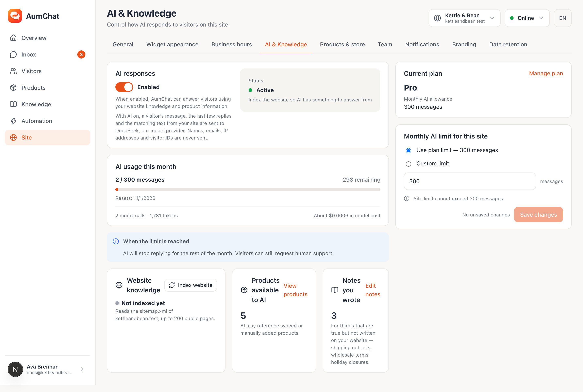The height and width of the screenshot is (392, 583).
Task: Open the Online status dropdown
Action: pos(527,18)
